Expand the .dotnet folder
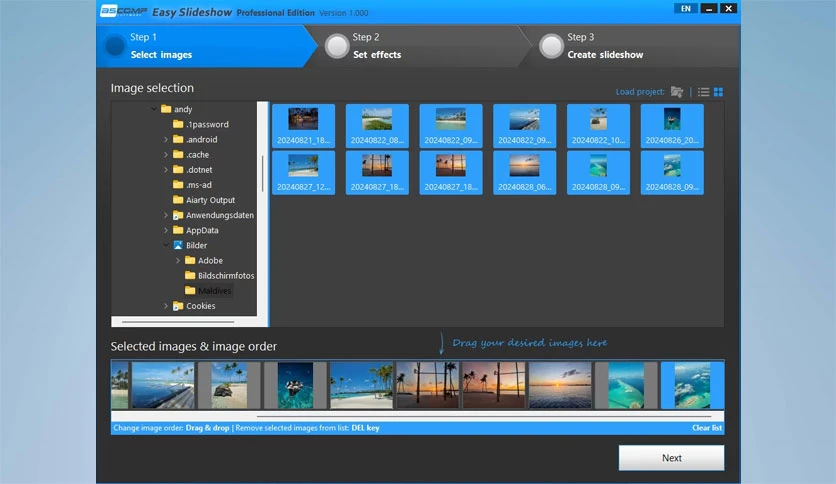The image size is (836, 484). [166, 170]
